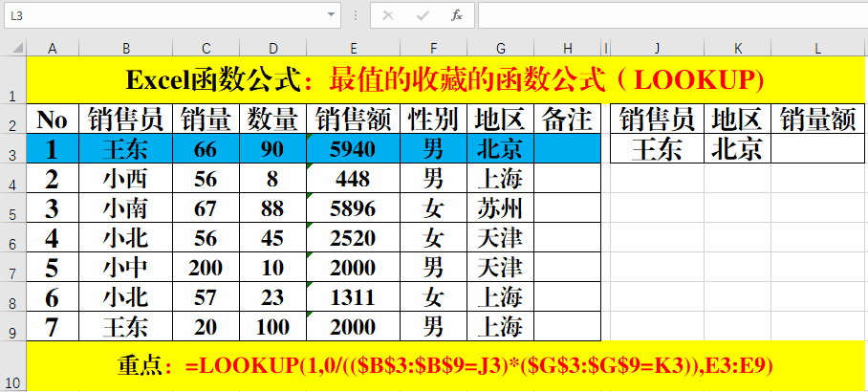Screen dimensions: 868x392
Task: Select column F header
Action: (x=433, y=49)
